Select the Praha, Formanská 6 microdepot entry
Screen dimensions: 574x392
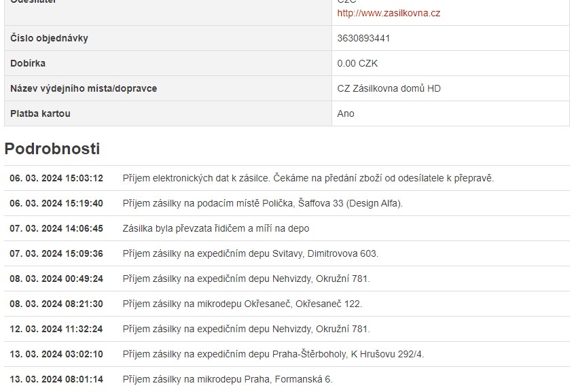point(228,379)
